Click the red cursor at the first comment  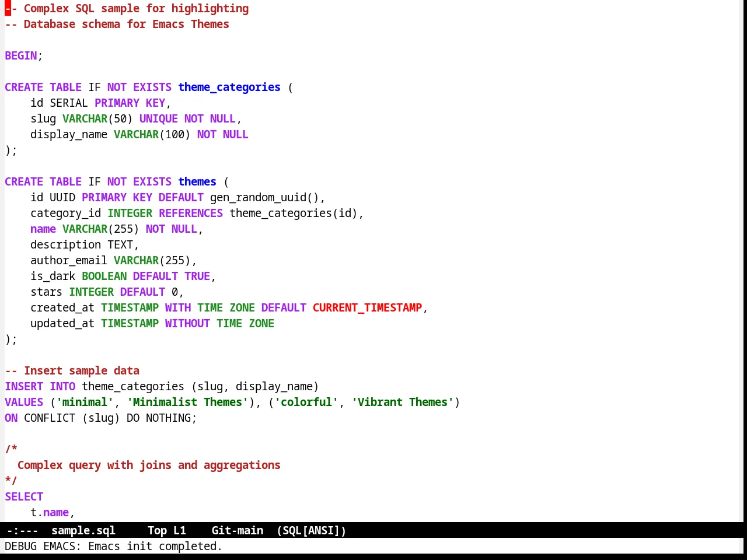tap(8, 8)
